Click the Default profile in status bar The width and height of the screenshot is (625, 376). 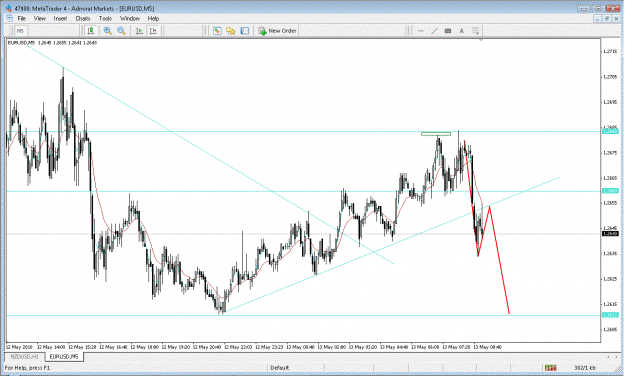click(x=279, y=368)
